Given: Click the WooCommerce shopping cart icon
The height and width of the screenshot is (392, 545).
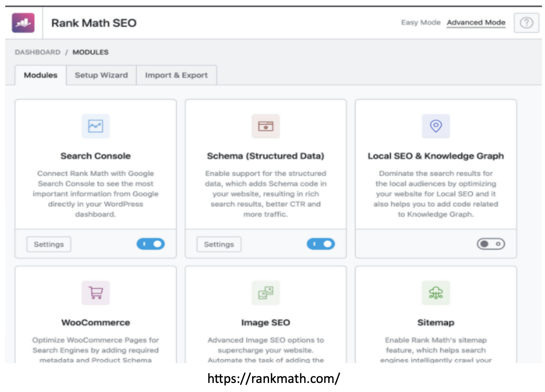Looking at the screenshot, I should [x=95, y=293].
